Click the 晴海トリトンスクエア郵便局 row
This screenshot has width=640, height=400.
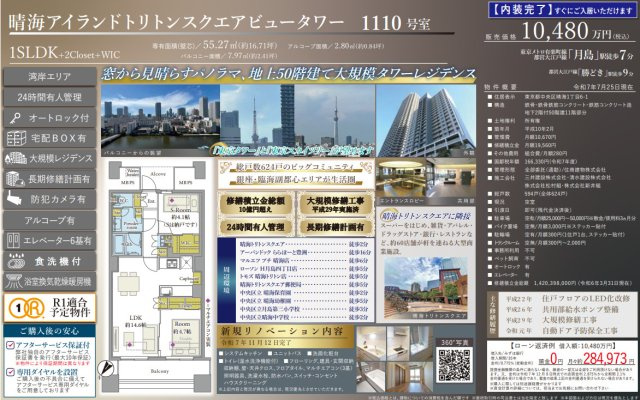coord(304,284)
